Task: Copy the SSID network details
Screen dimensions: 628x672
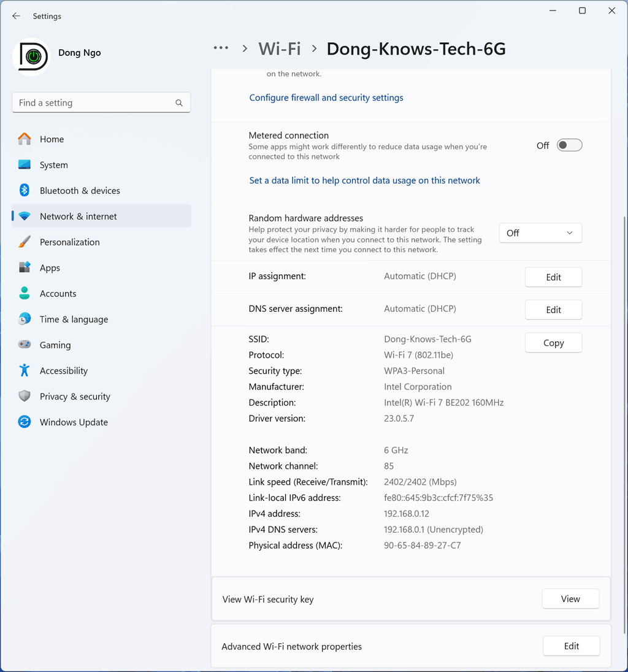Action: pos(553,343)
